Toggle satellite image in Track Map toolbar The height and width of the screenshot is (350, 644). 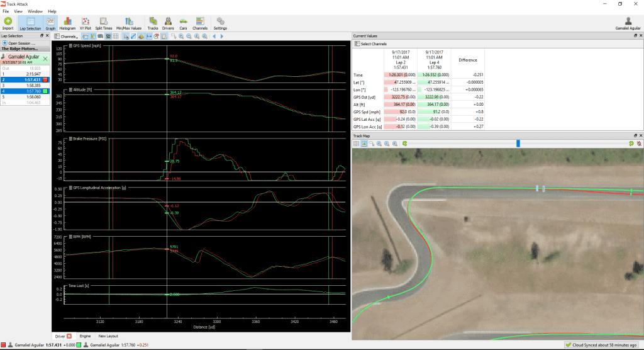[x=364, y=144]
